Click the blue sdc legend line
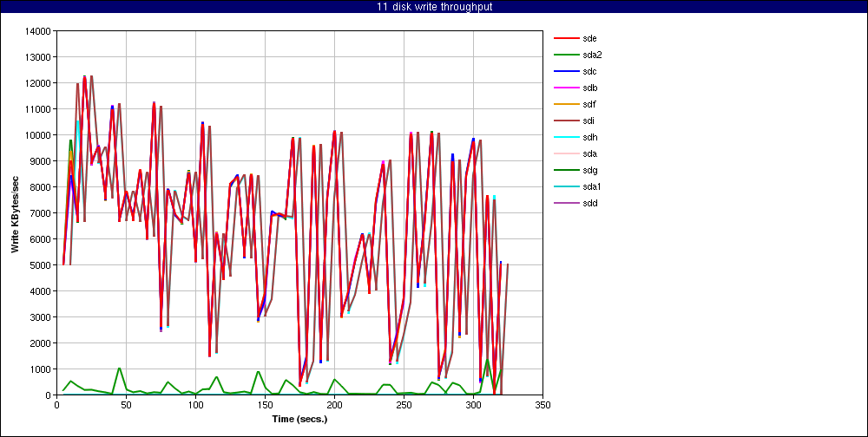Screen dimensions: 868x437 (x=565, y=72)
